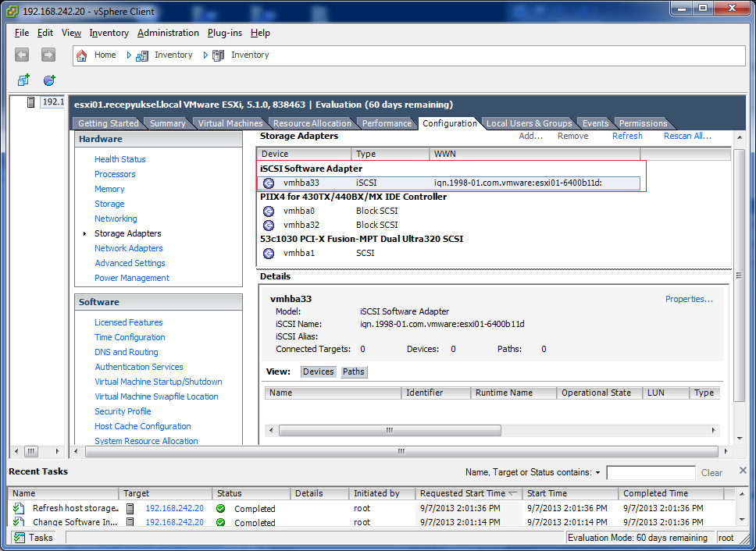756x551 pixels.
Task: Click the Tasks button in status bar
Action: point(34,538)
